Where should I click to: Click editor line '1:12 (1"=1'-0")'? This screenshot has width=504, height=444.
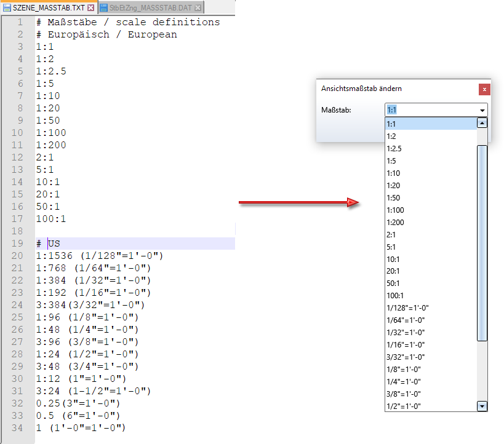coord(81,379)
